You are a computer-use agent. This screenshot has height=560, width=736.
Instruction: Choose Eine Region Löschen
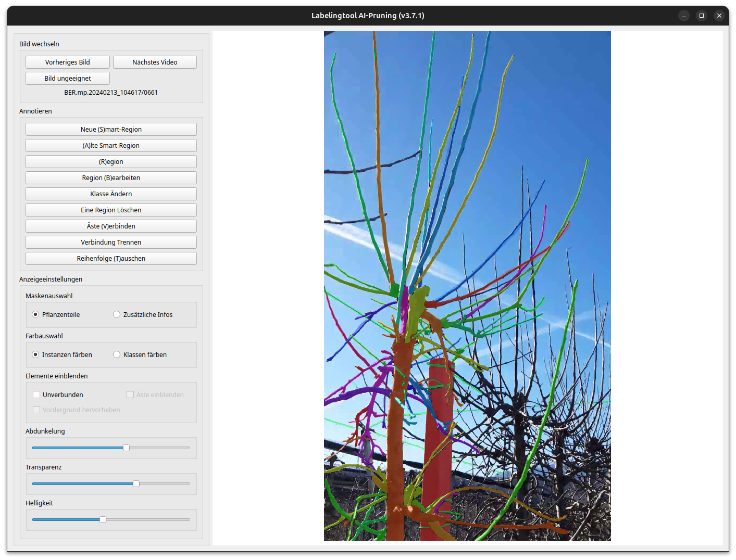(x=111, y=210)
